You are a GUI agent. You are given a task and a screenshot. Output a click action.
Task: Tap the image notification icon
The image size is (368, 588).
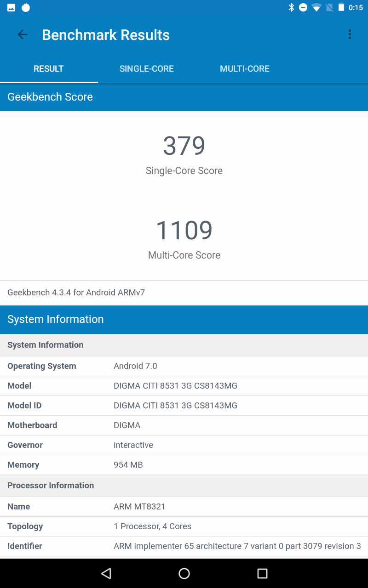click(x=11, y=7)
